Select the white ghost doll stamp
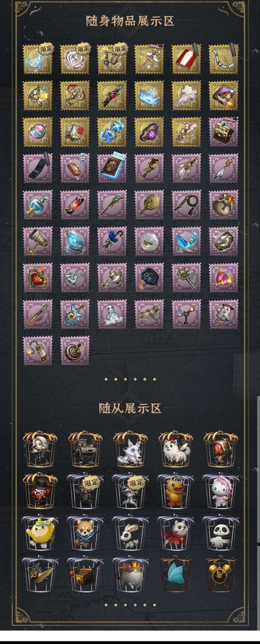The width and height of the screenshot is (260, 644). tap(112, 314)
